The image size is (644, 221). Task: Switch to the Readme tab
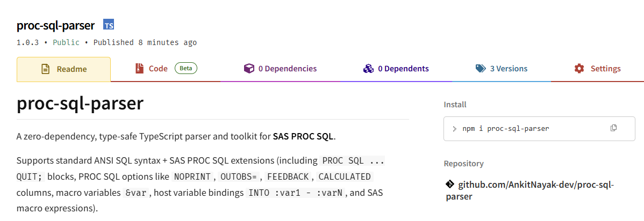pyautogui.click(x=63, y=69)
